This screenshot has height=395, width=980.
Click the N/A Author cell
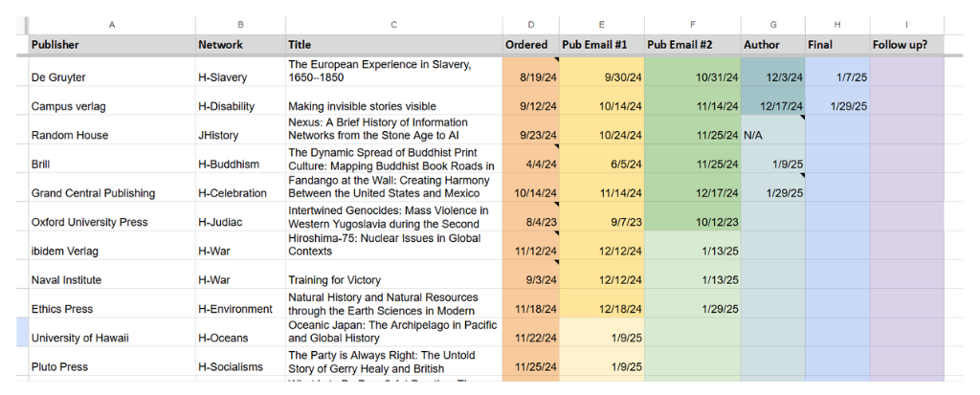[x=773, y=129]
